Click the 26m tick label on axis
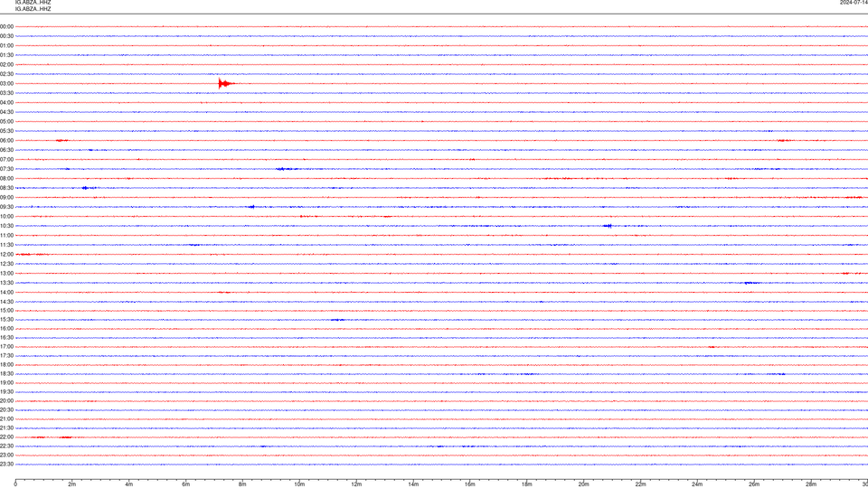The image size is (868, 488). tap(754, 484)
